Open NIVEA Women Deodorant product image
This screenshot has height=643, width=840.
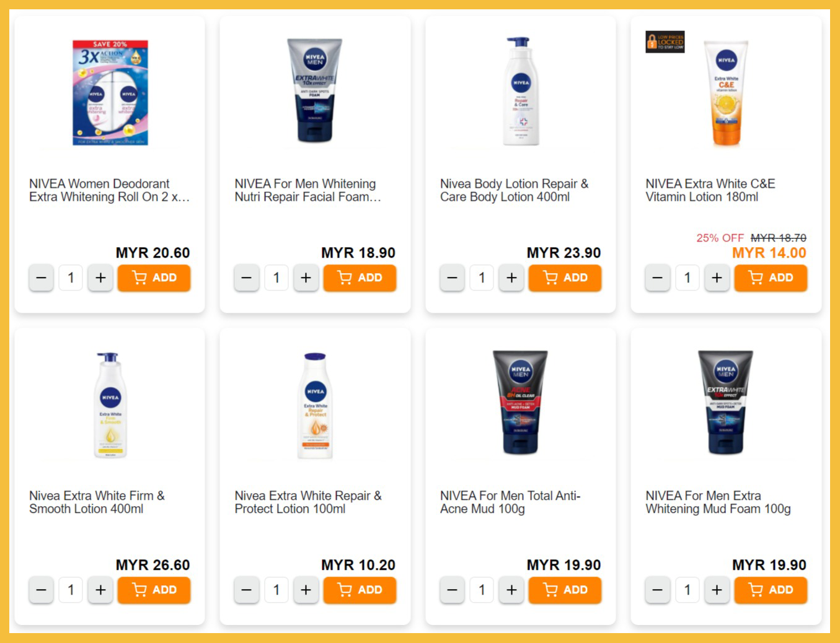pos(110,92)
